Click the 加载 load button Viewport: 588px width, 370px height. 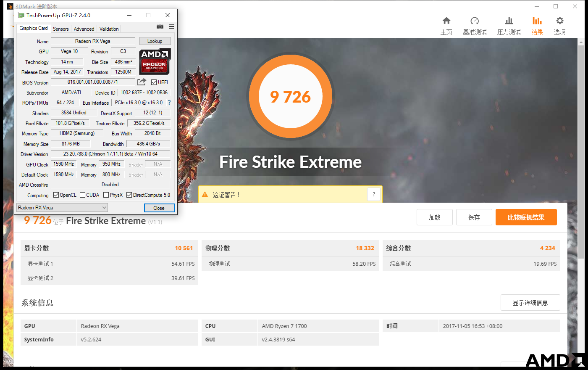(434, 217)
